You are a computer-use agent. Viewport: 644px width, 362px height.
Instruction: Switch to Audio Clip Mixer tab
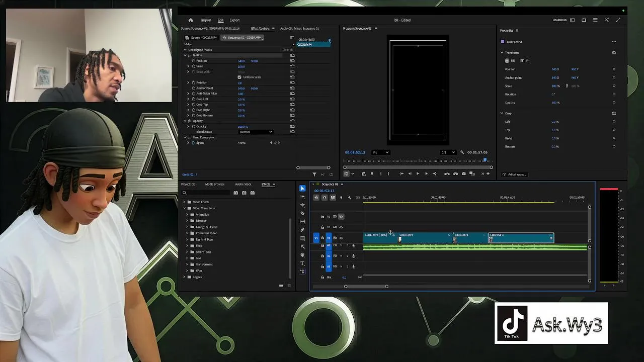click(x=299, y=28)
